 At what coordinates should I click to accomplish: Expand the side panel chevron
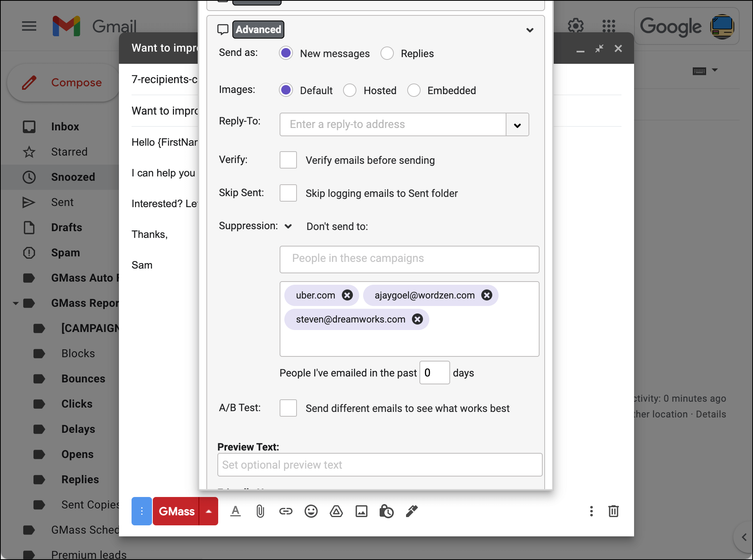744,537
